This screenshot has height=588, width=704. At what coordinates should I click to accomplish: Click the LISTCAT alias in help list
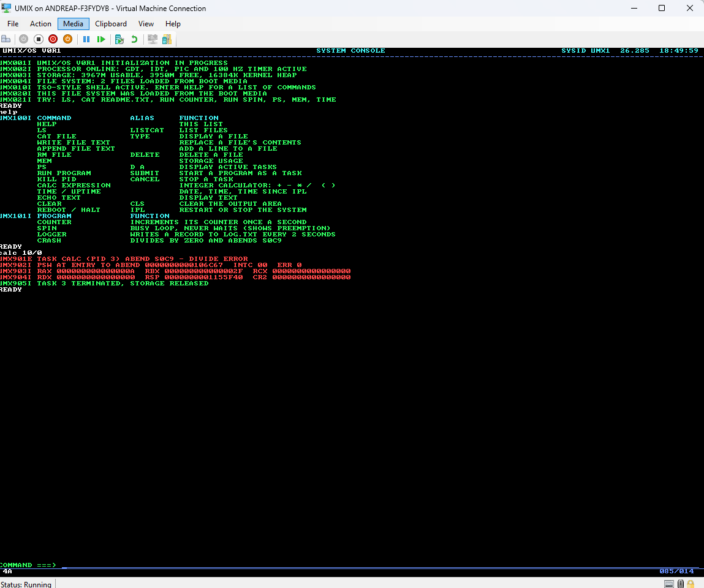[147, 130]
